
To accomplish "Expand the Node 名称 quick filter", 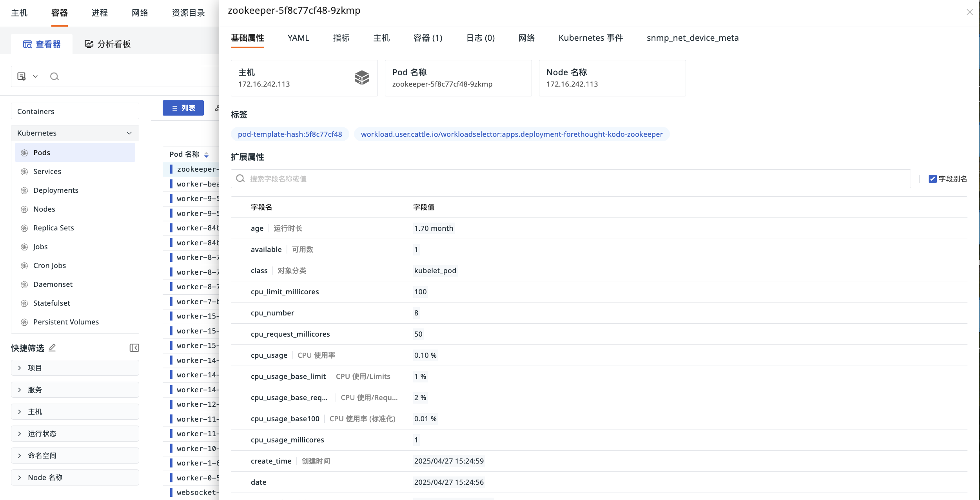I will (x=75, y=477).
